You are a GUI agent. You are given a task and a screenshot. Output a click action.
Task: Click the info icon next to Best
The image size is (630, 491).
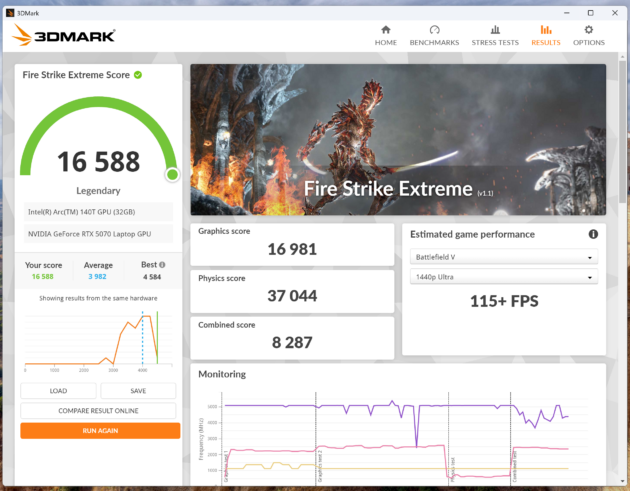pyautogui.click(x=162, y=266)
